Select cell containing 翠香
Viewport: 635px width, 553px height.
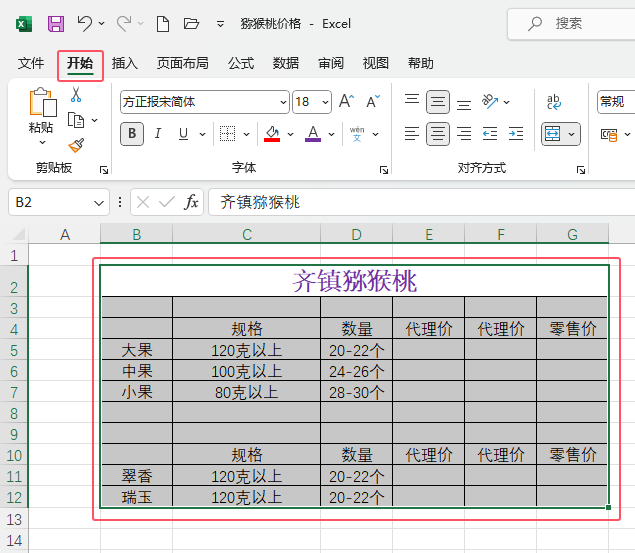pyautogui.click(x=137, y=476)
